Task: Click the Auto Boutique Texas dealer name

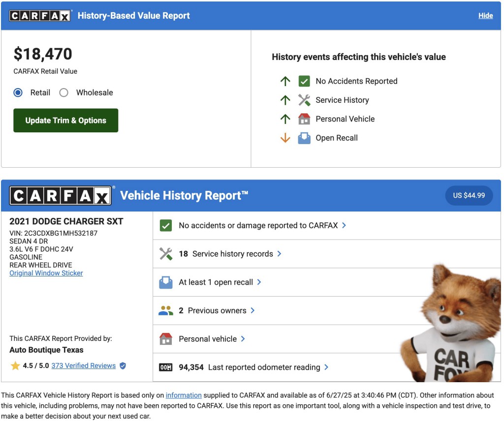Action: (x=46, y=350)
